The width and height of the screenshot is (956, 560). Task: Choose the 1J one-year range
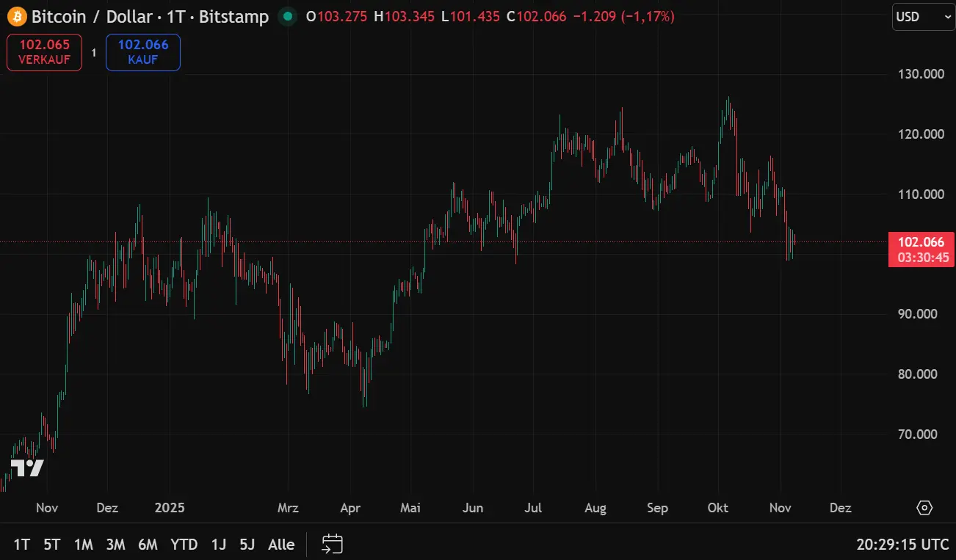pos(219,545)
